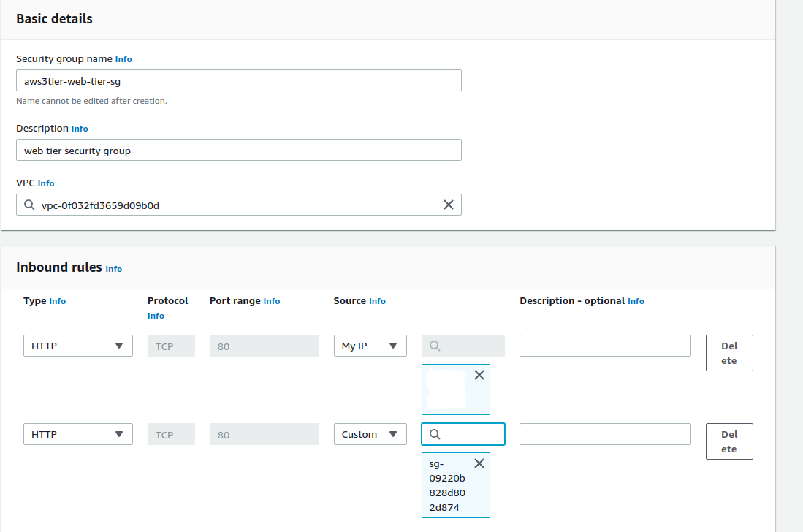Click the Info link beside Protocol header
Screen dimensions: 803x532
point(156,316)
